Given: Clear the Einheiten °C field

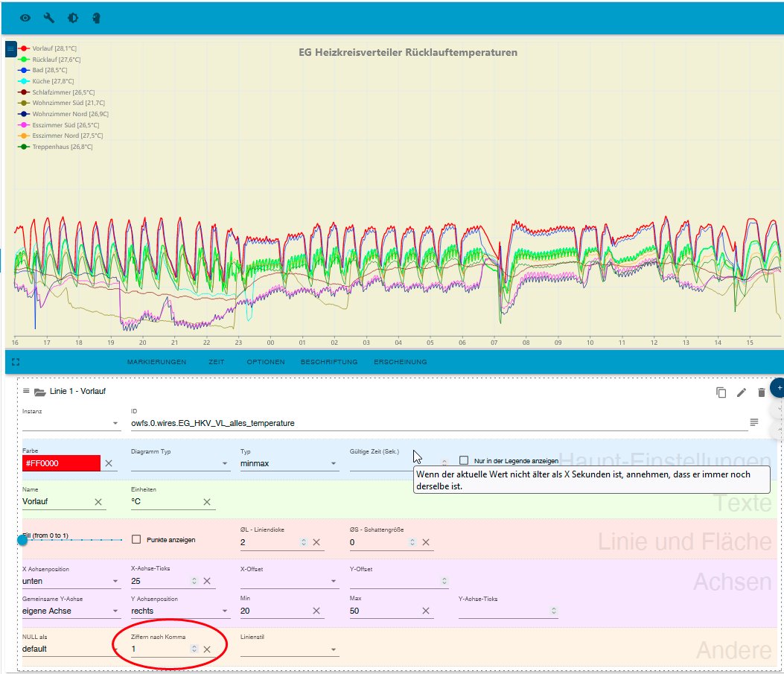Looking at the screenshot, I should pyautogui.click(x=207, y=502).
